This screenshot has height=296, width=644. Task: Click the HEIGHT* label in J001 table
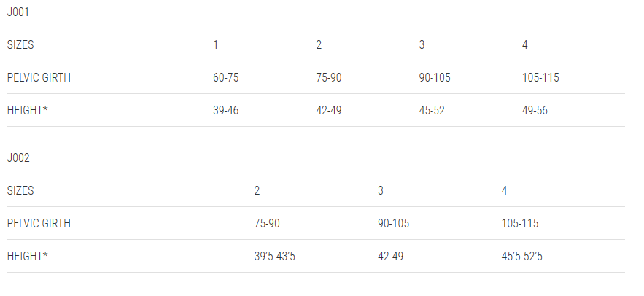coord(27,110)
